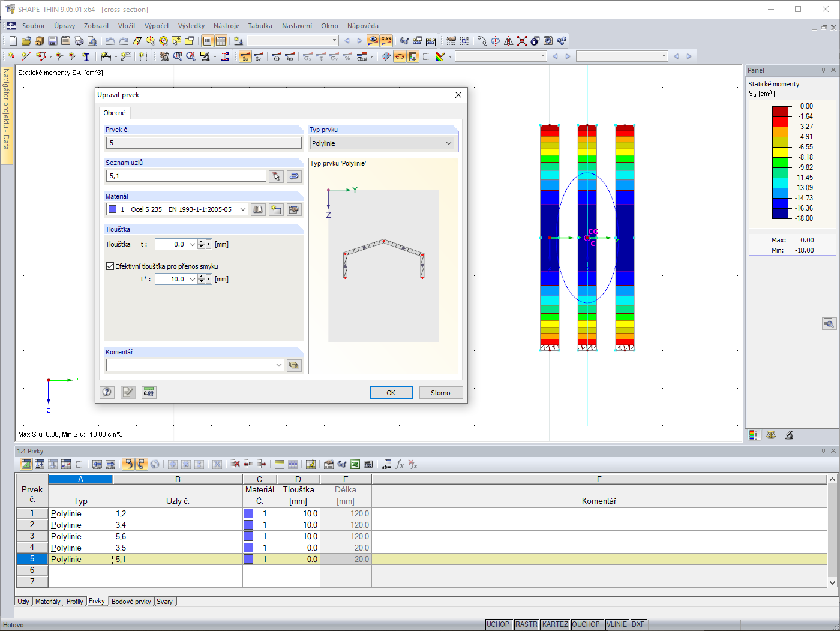Toggle UCHOP snap in the status bar
This screenshot has height=631, width=840.
click(x=498, y=624)
